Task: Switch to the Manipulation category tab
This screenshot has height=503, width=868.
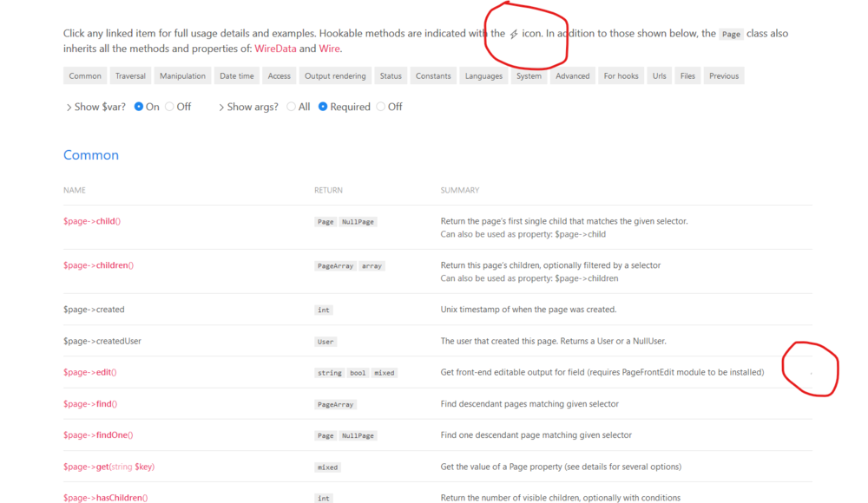Action: pyautogui.click(x=182, y=76)
